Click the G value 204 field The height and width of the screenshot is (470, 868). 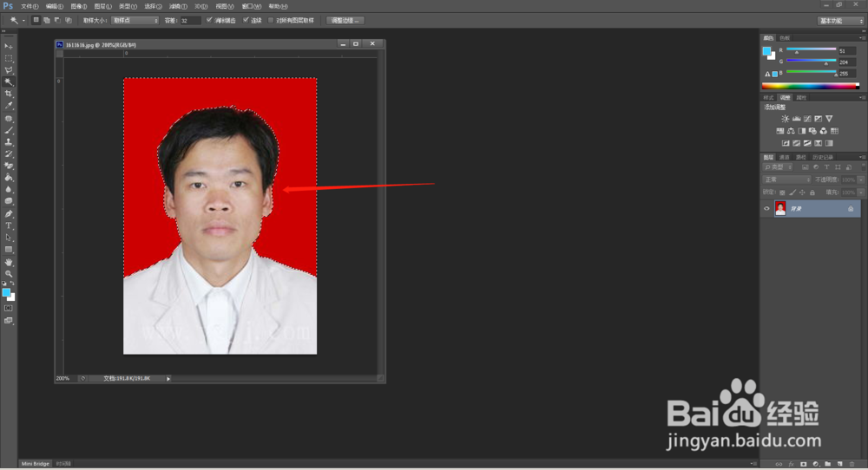pyautogui.click(x=847, y=62)
